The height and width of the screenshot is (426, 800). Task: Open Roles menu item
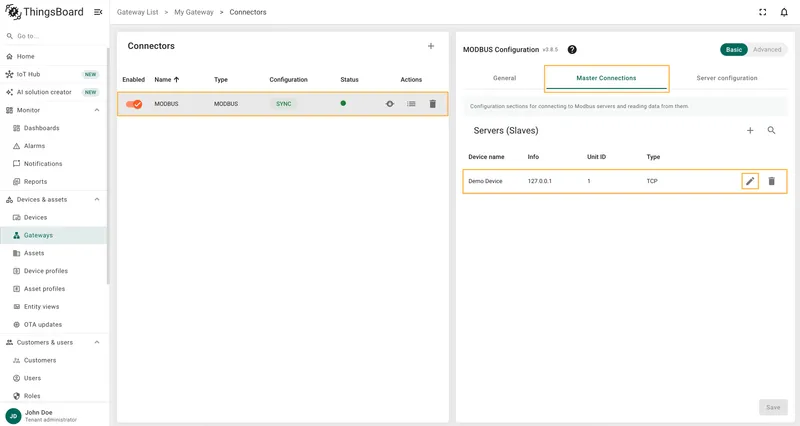pyautogui.click(x=54, y=396)
